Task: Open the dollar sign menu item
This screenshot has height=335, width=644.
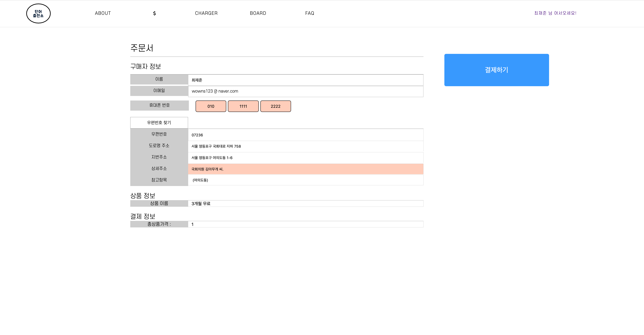Action: (154, 13)
